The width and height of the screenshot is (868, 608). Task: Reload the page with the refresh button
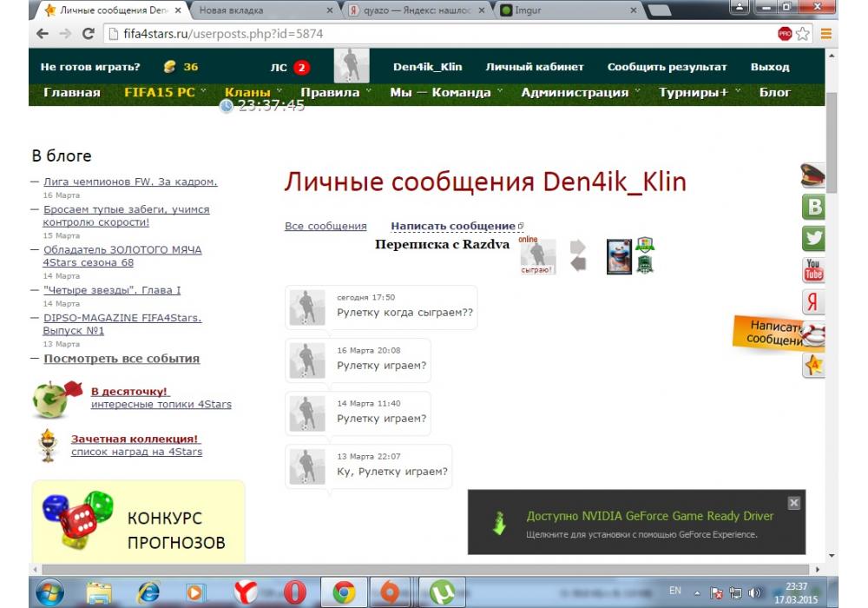pos(88,34)
